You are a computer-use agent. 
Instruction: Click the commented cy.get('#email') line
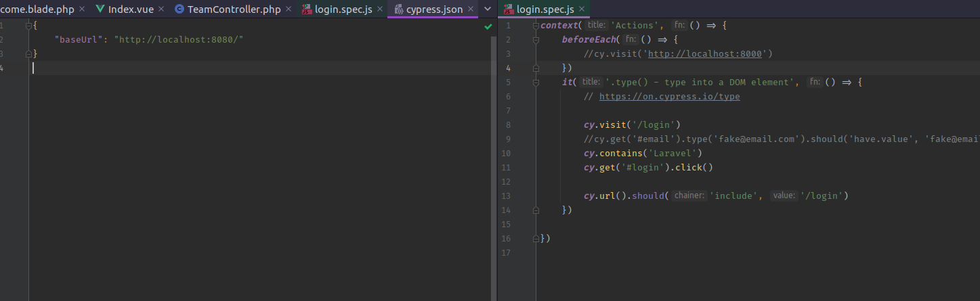click(782, 139)
